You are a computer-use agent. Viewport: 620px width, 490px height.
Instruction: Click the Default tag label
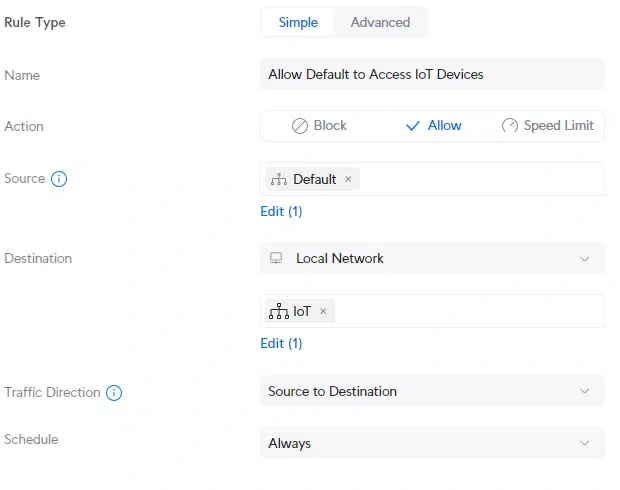tap(314, 179)
